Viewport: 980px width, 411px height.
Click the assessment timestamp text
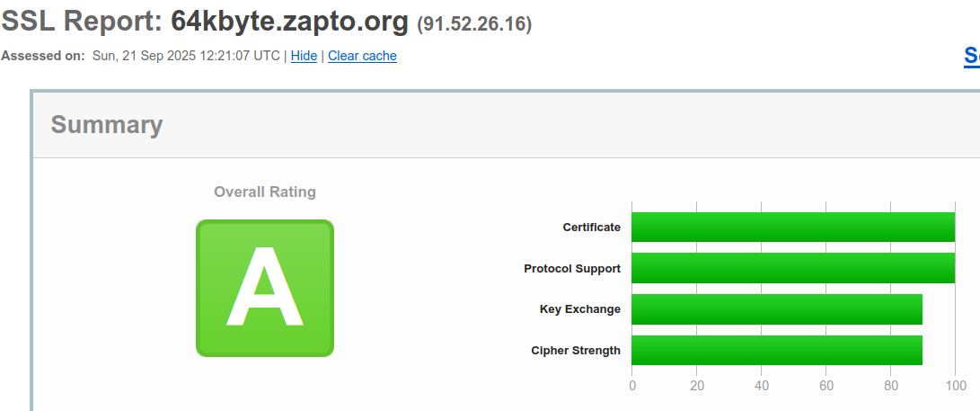[186, 56]
